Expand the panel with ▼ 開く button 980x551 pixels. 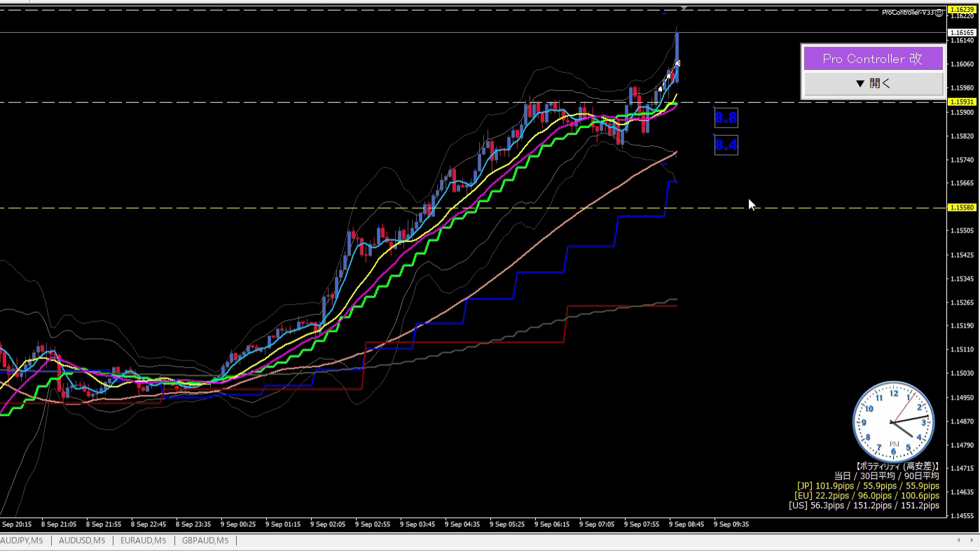click(x=874, y=83)
